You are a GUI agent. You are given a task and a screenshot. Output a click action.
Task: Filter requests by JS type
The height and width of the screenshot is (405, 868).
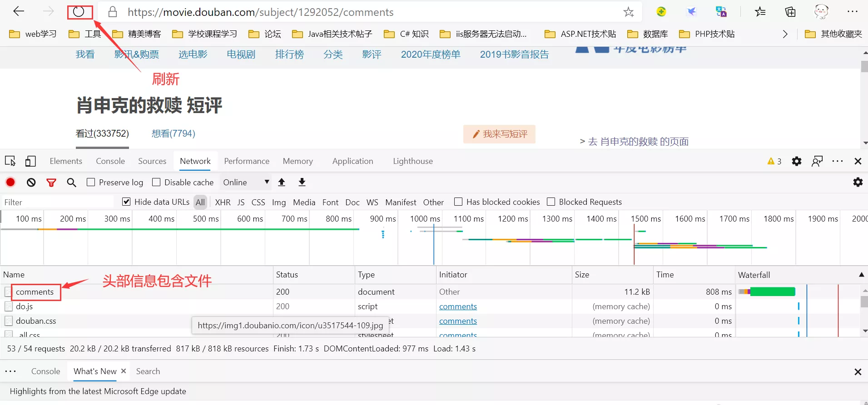tap(241, 202)
